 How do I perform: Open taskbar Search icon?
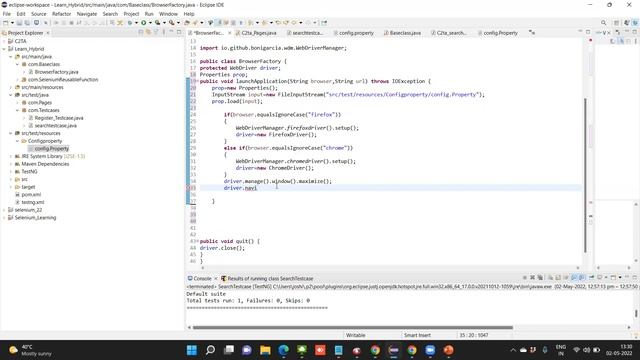click(210, 350)
